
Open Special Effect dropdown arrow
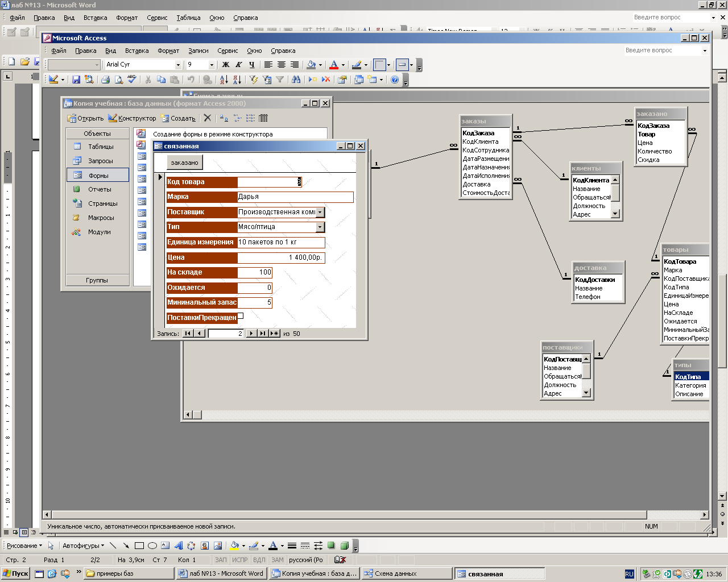[x=411, y=65]
